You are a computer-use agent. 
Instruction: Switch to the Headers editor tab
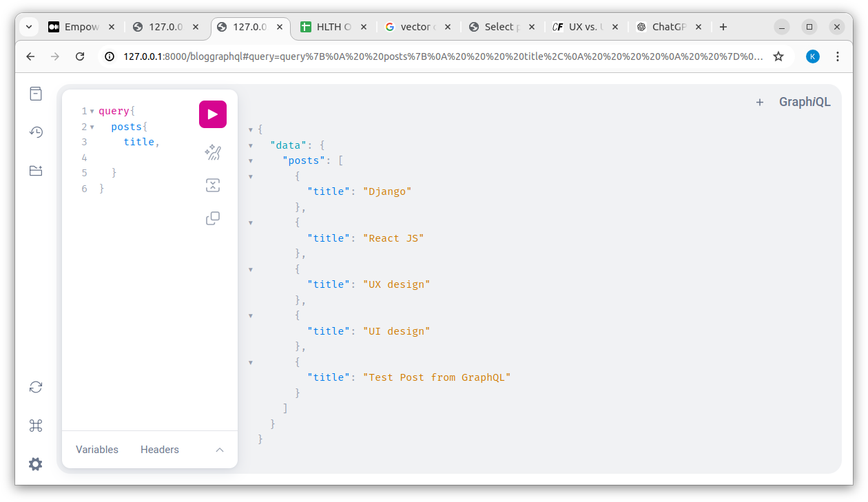click(160, 450)
